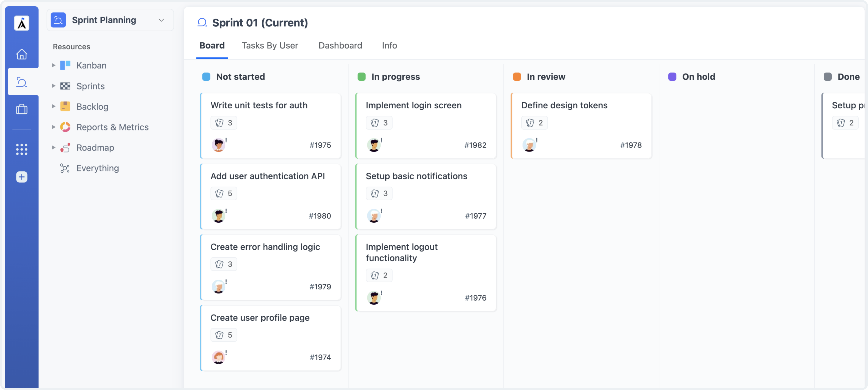Screen dimensions: 868x390
Task: Click the app logo at sidebar top
Action: (22, 23)
